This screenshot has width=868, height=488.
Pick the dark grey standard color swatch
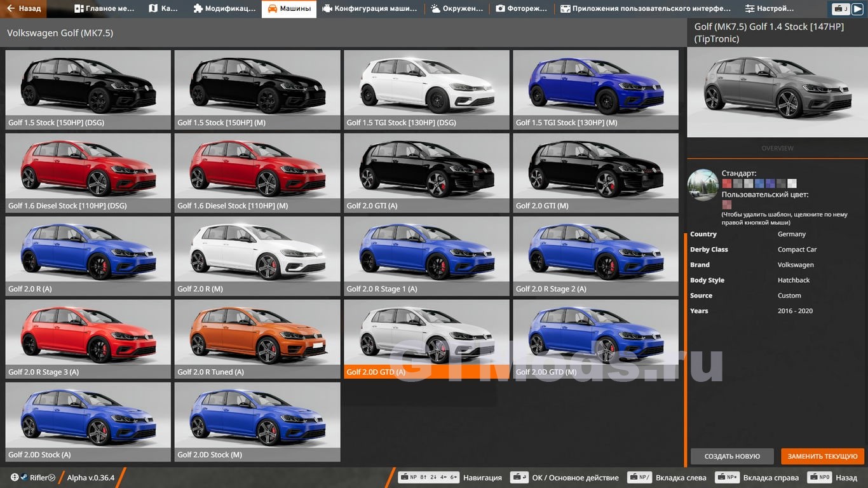pos(781,184)
